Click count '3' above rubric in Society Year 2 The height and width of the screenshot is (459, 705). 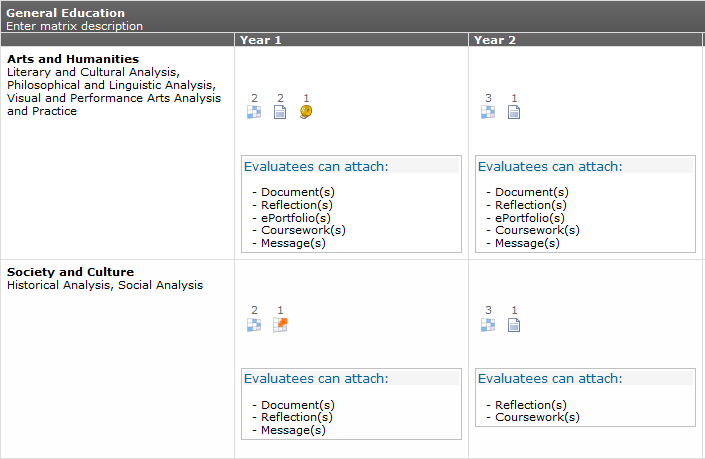tap(488, 310)
